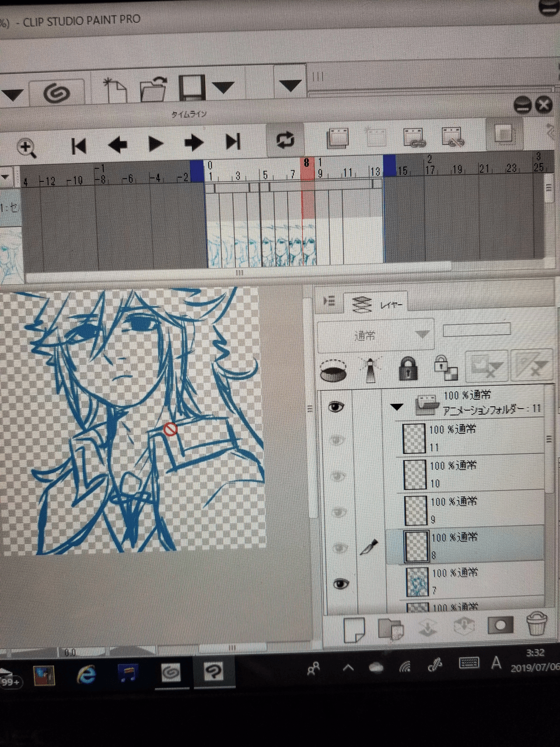Image resolution: width=560 pixels, height=747 pixels.
Task: Click the lock layer padlock icon
Action: coord(408,369)
